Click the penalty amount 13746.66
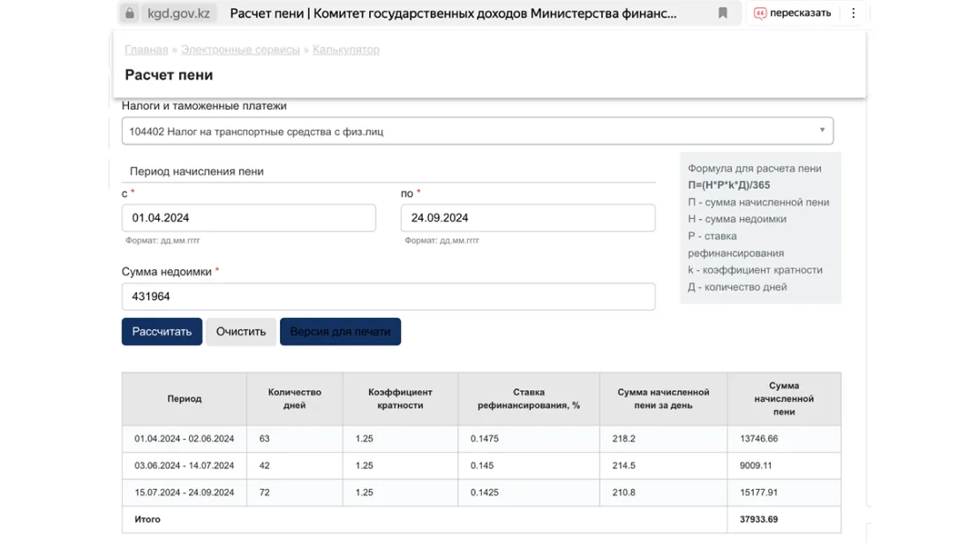980x543 pixels. (x=758, y=439)
